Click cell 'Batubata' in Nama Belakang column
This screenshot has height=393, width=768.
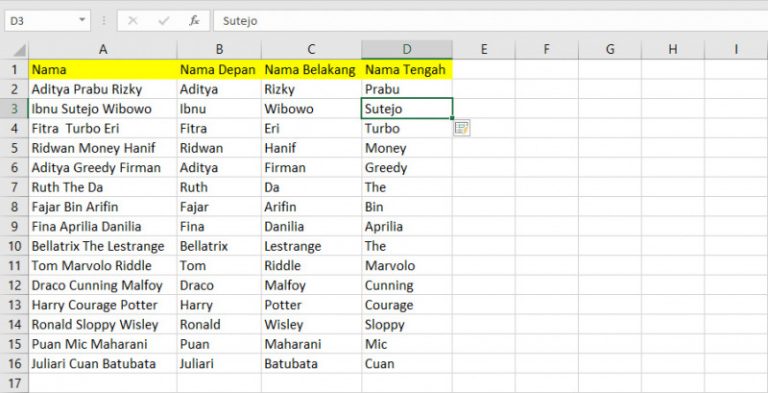point(312,364)
